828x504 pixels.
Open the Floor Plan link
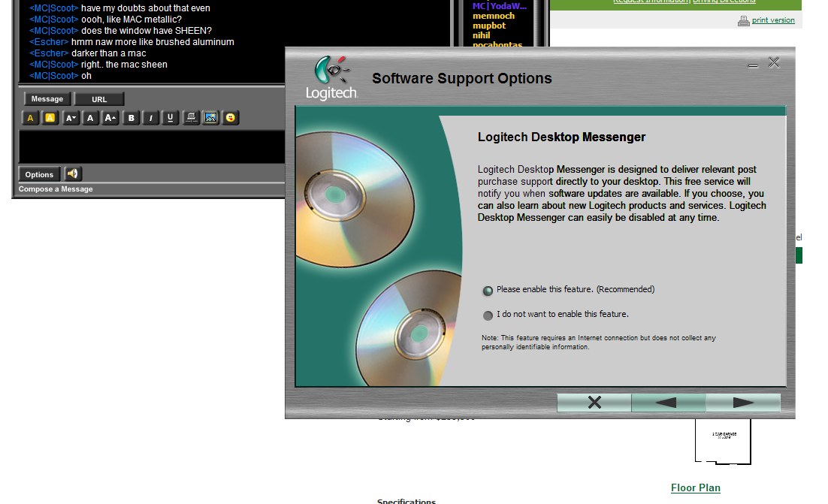coord(696,487)
